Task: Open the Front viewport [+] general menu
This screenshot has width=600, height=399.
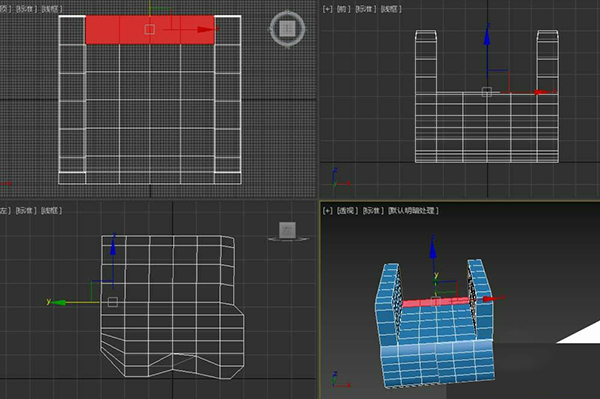Action: pos(327,9)
